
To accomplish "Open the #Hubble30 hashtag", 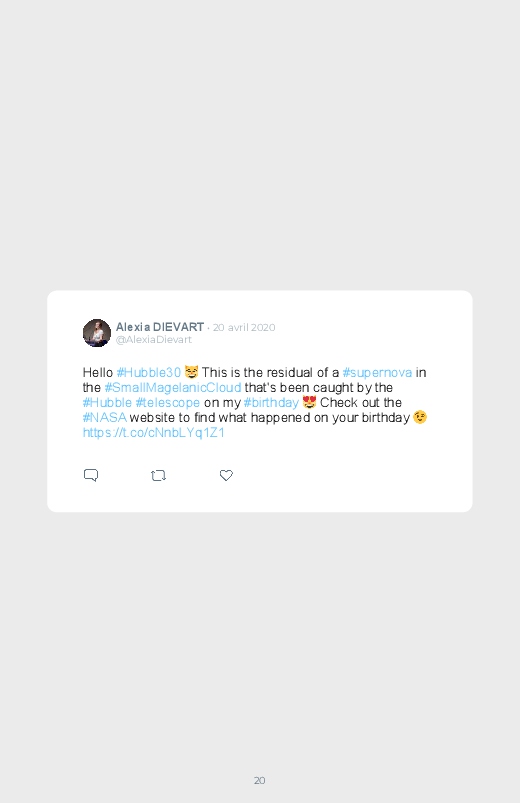I will pyautogui.click(x=149, y=372).
